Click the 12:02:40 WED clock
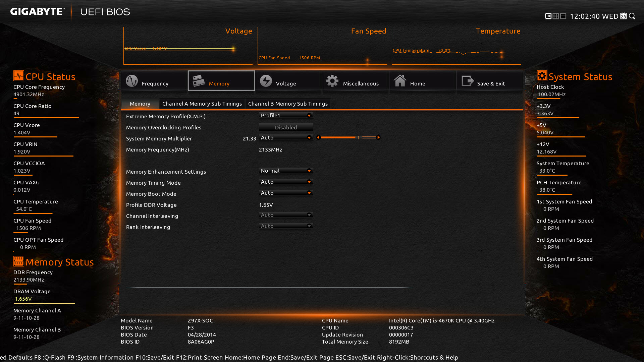 click(x=594, y=16)
